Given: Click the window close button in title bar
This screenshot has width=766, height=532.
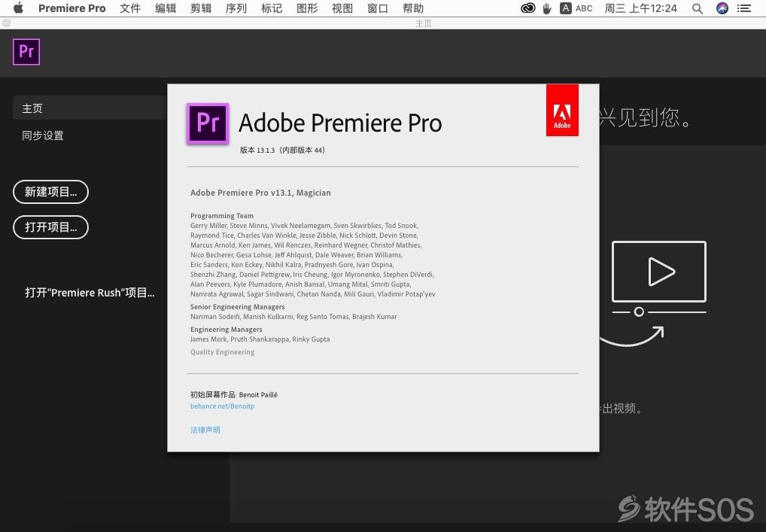Looking at the screenshot, I should 6,23.
